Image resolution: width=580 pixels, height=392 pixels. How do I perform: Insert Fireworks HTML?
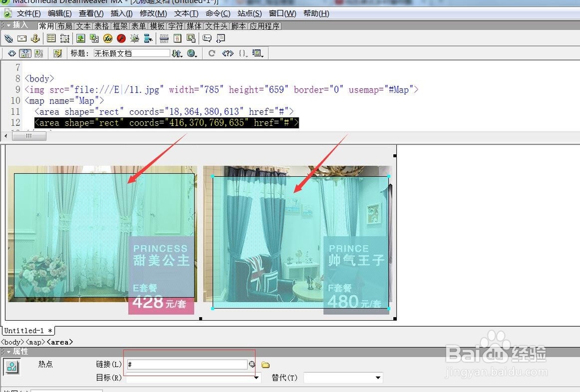click(x=108, y=38)
